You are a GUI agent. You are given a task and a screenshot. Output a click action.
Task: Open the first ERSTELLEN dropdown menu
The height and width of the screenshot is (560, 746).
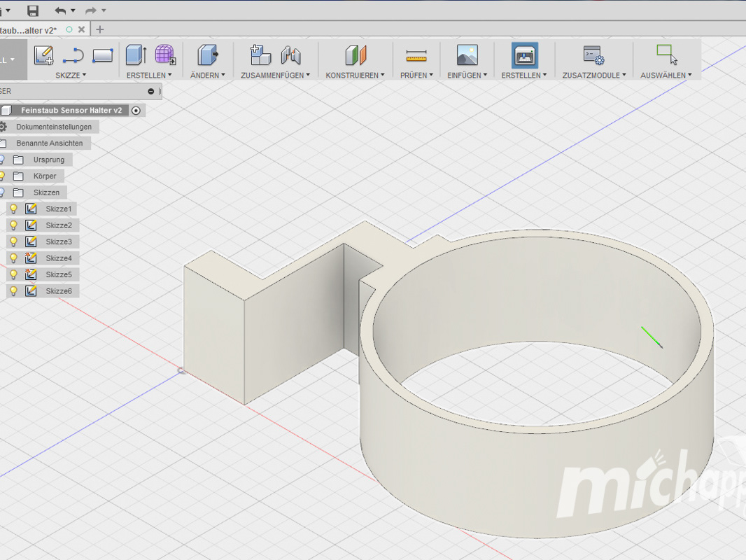point(149,75)
